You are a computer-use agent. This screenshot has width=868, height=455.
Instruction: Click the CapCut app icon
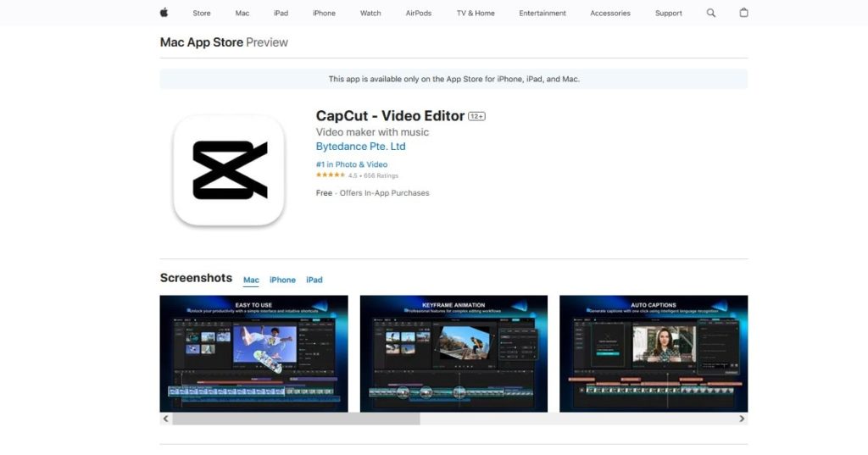229,170
